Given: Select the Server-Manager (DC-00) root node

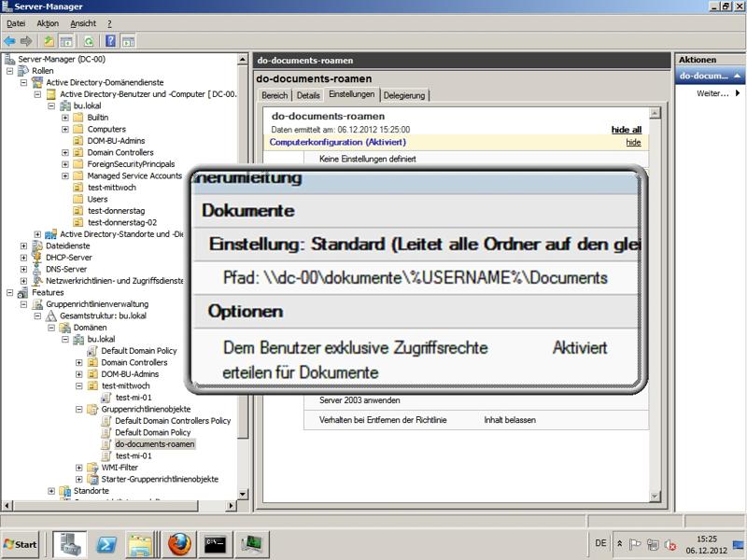Looking at the screenshot, I should (x=62, y=59).
